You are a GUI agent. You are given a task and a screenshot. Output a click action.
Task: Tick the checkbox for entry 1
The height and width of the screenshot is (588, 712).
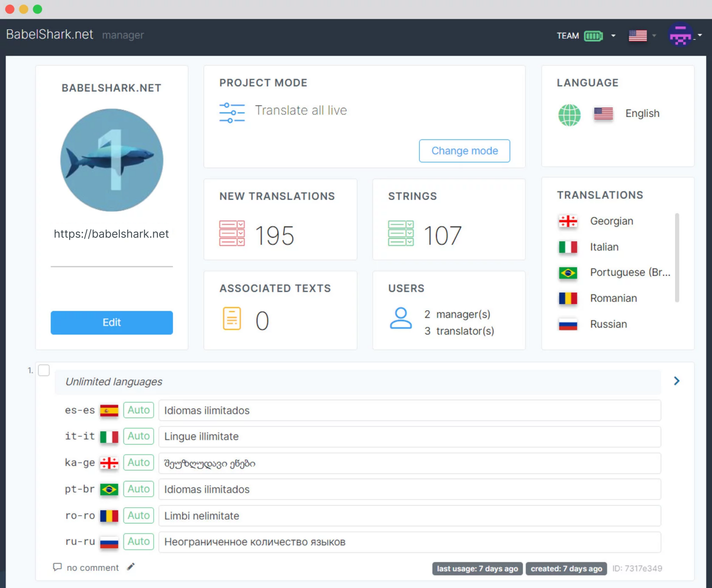point(44,370)
